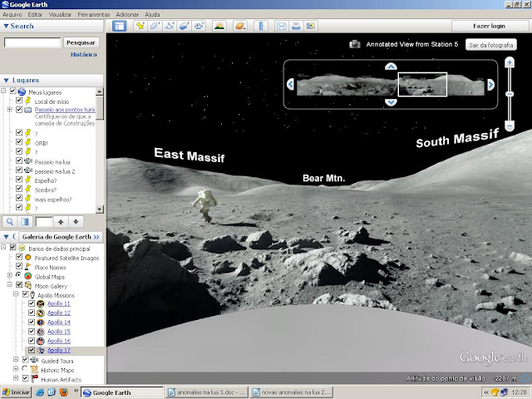Open the Visualizar menu

60,14
